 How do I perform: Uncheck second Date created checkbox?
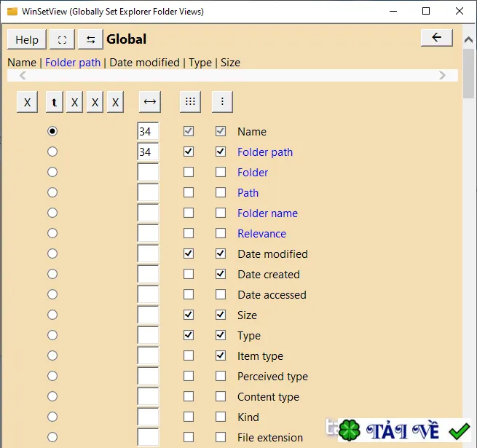click(221, 274)
